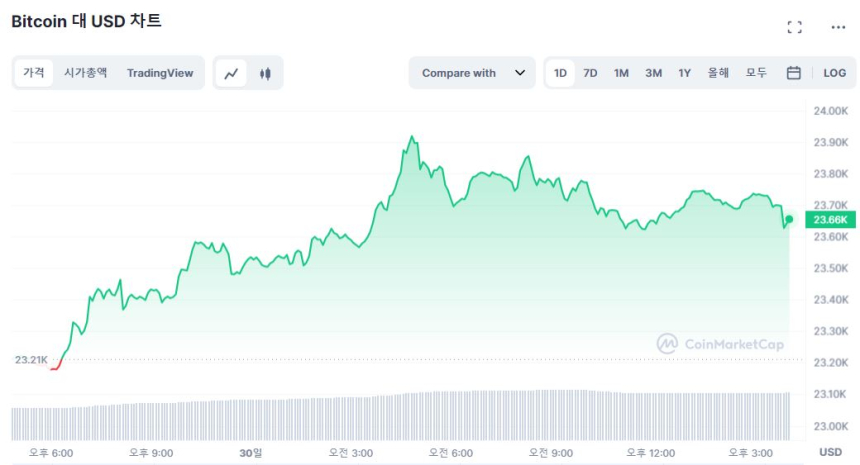860x465 pixels.
Task: Select the 가격 tab
Action: pos(34,73)
